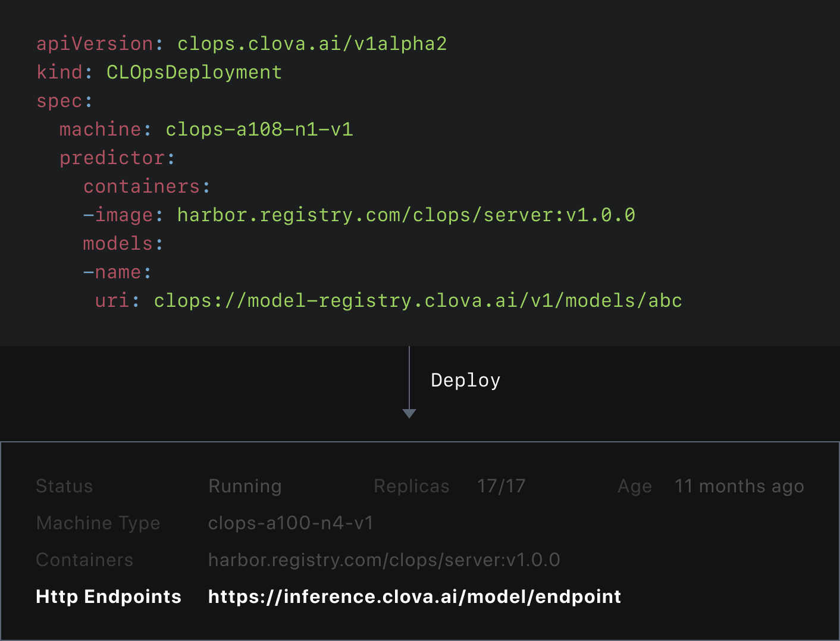
Task: Click the Deploy label
Action: (x=466, y=381)
